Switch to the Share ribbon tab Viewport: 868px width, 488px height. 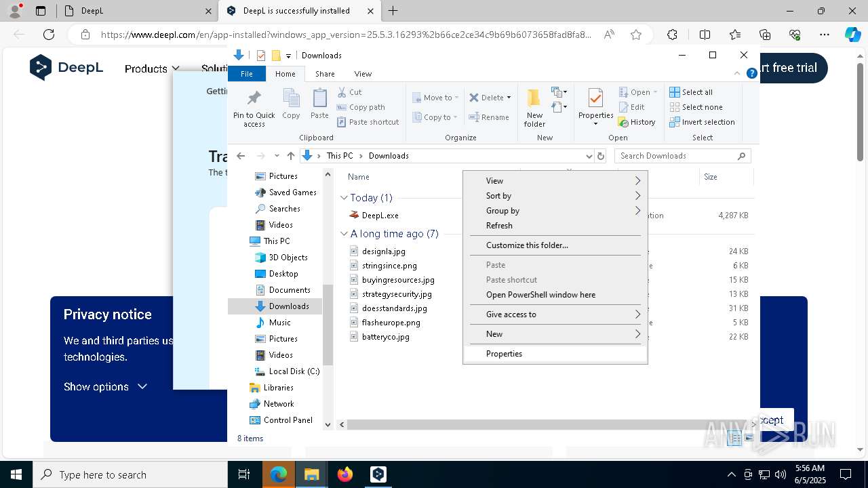coord(325,74)
